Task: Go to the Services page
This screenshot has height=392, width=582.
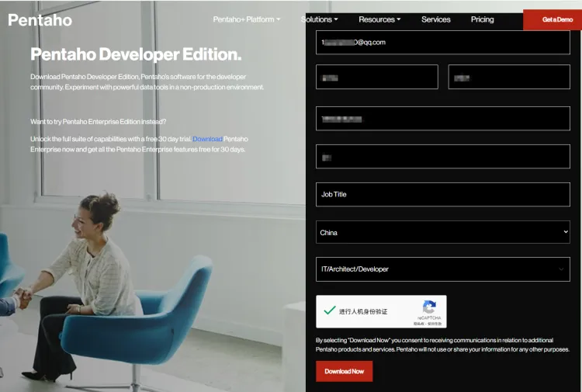Action: click(436, 19)
